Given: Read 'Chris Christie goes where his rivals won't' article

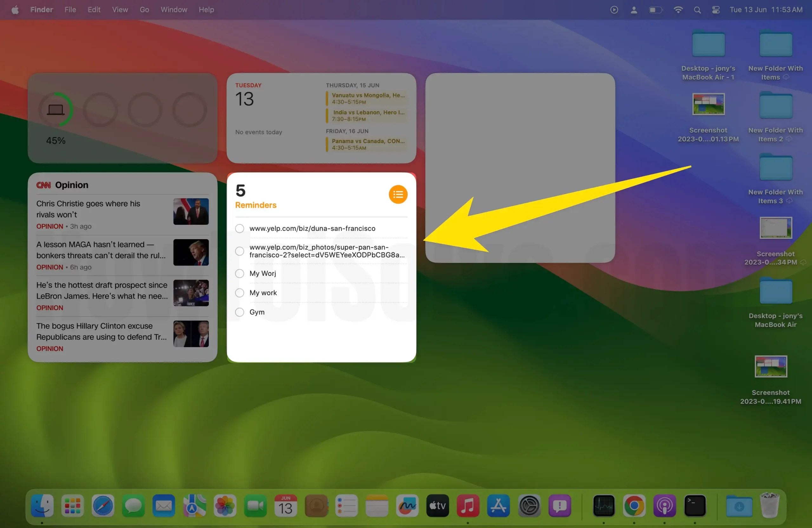Looking at the screenshot, I should pos(122,214).
